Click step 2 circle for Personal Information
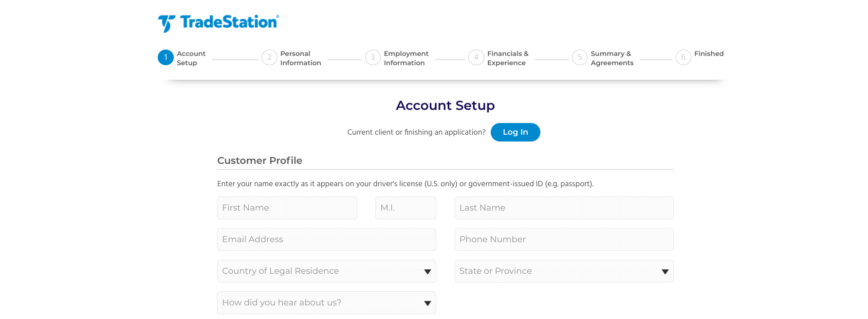Viewport: 868px width, 319px height. point(270,57)
